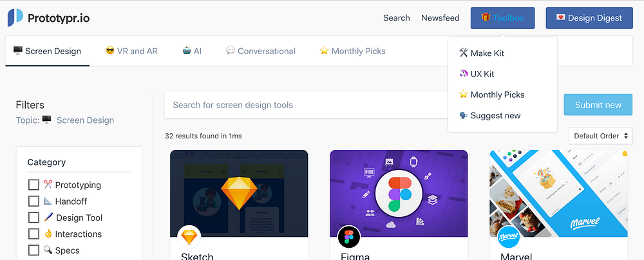Click the Screen Design topic filter link
Screen dimensions: 644x260
86,120
